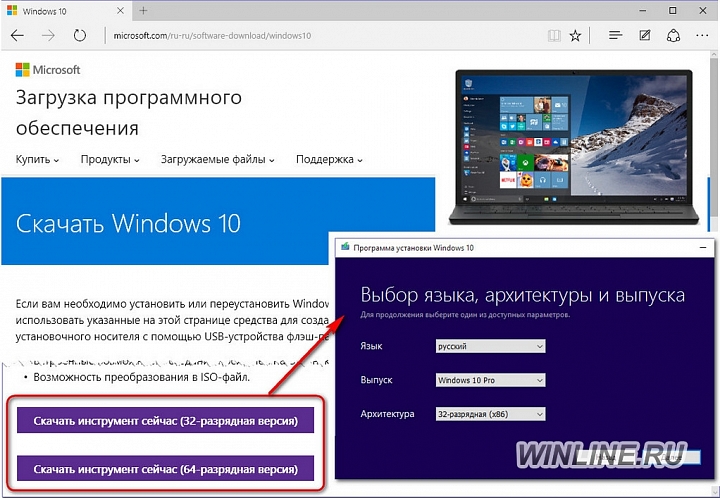720x498 pixels.
Task: Minimize the browser window
Action: click(642, 11)
